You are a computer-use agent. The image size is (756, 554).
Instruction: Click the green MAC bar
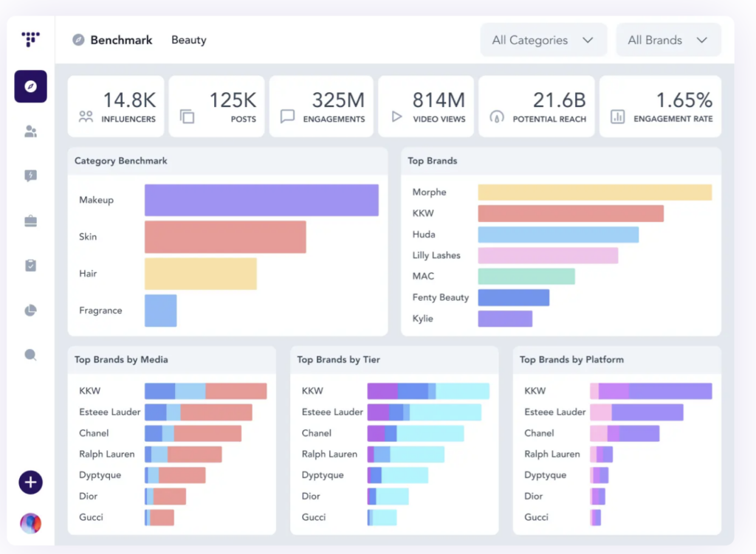click(526, 276)
